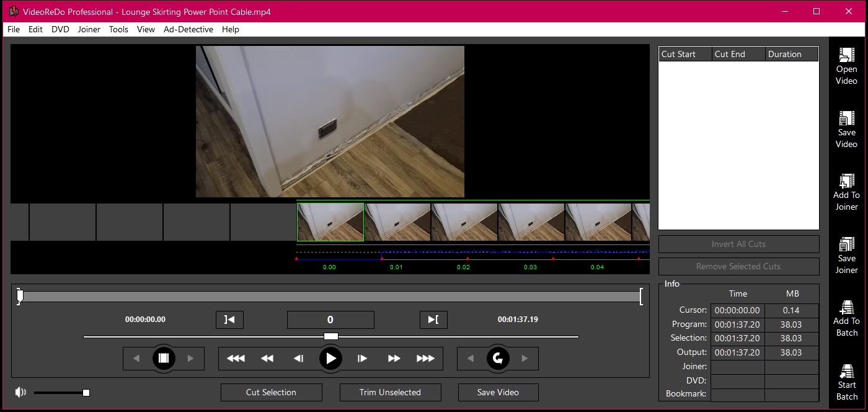Click the filmstrip thumbnail above 0.04
The width and height of the screenshot is (868, 412).
(x=598, y=222)
